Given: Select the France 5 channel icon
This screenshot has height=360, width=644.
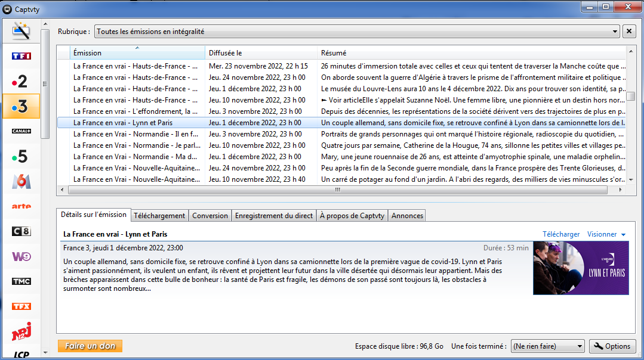Looking at the screenshot, I should (20, 156).
